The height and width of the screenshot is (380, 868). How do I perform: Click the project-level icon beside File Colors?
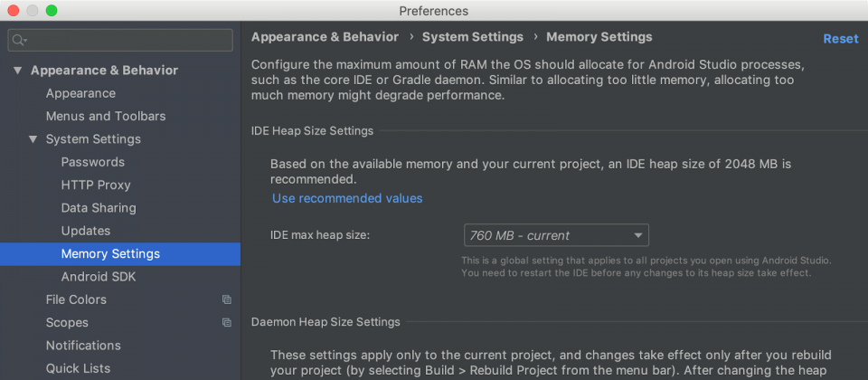click(226, 299)
